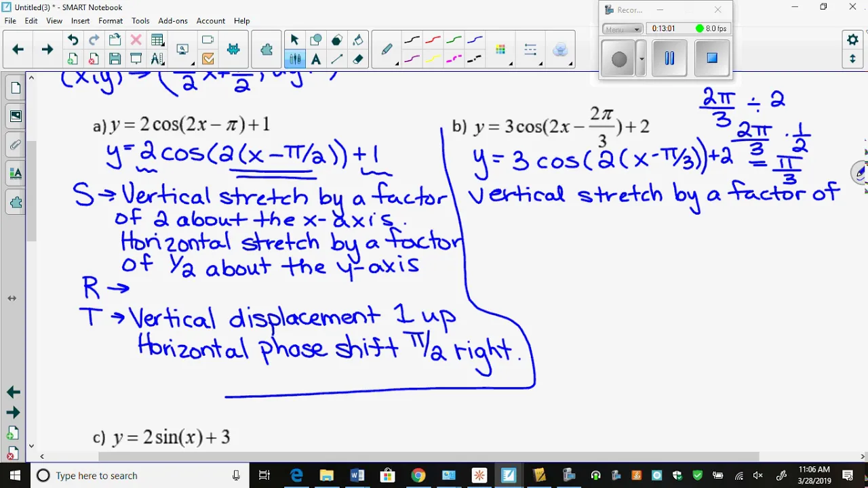Click the red X Delete icon
868x488 pixels.
tap(136, 40)
